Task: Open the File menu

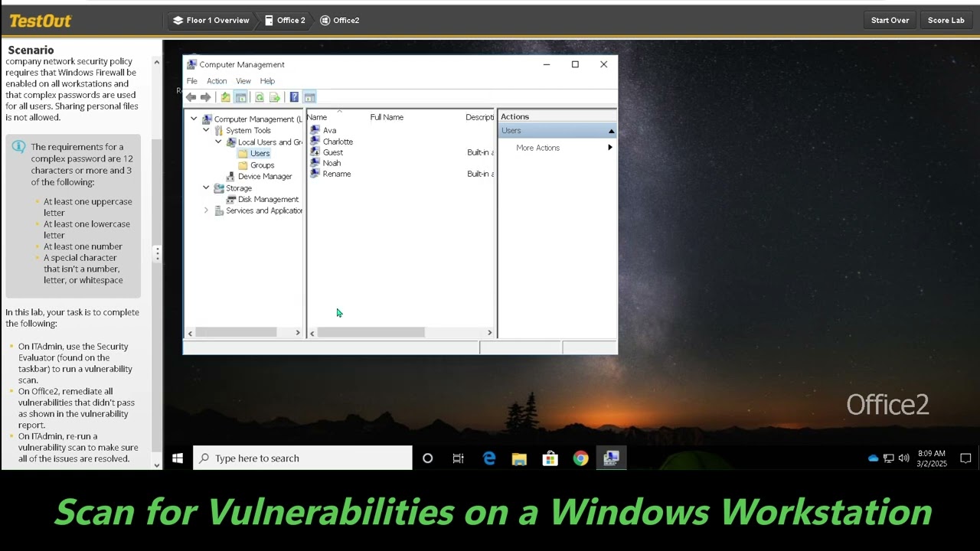Action: 192,81
